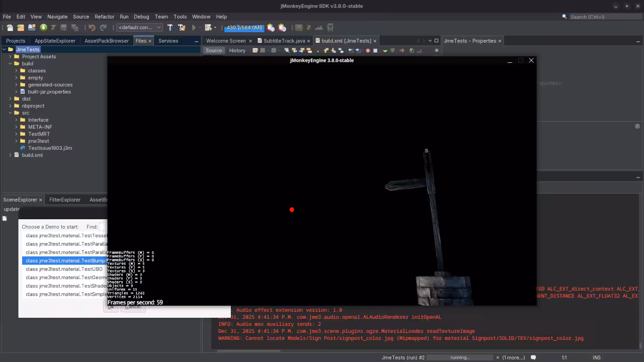644x362 pixels.
Task: Click memory usage bar to run garbage collection
Action: click(244, 28)
